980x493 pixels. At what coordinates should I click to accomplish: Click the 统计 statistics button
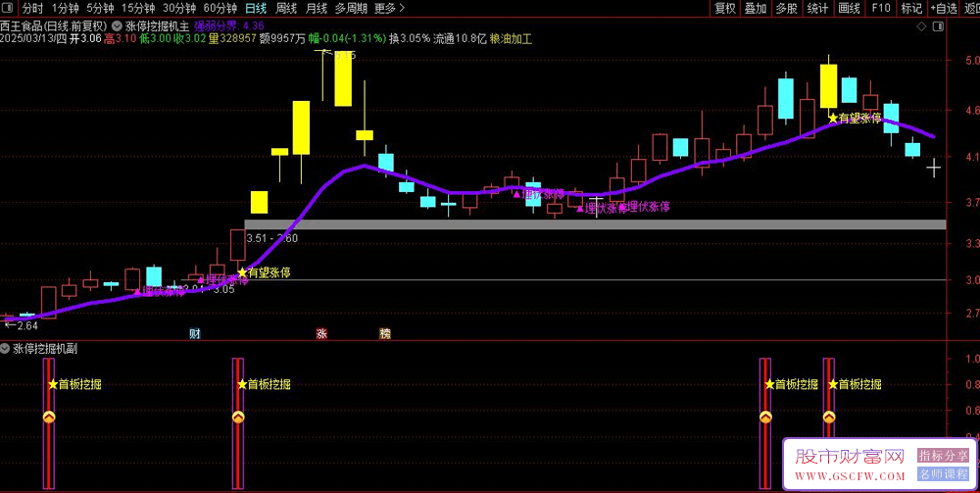[817, 8]
